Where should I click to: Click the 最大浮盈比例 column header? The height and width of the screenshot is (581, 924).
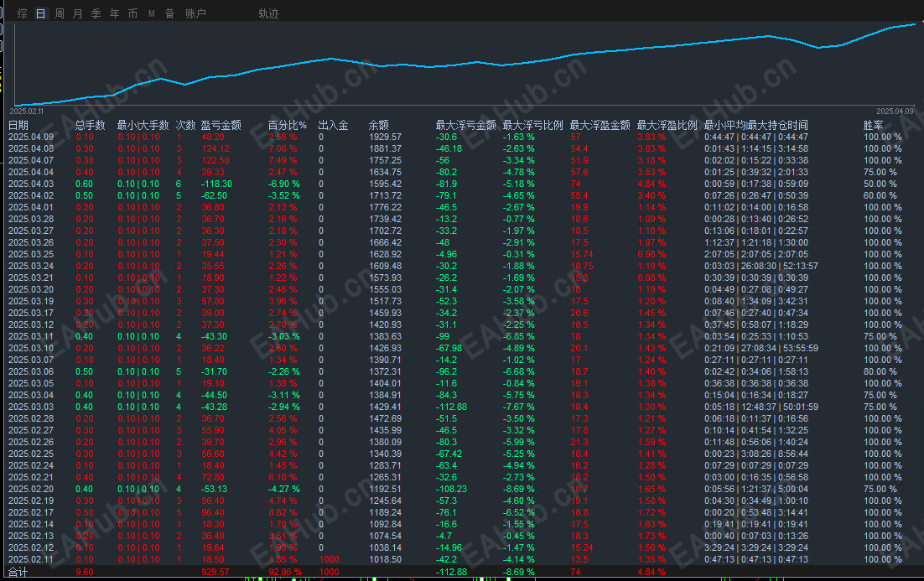click(x=667, y=125)
